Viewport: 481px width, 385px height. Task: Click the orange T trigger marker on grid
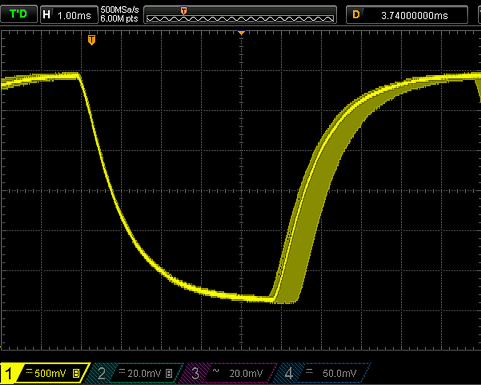92,40
